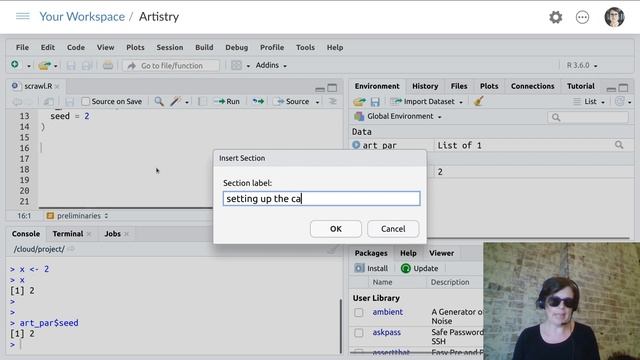Viewport: 640px width, 360px height.
Task: Save workspace in Environment pane
Action: [x=375, y=102]
